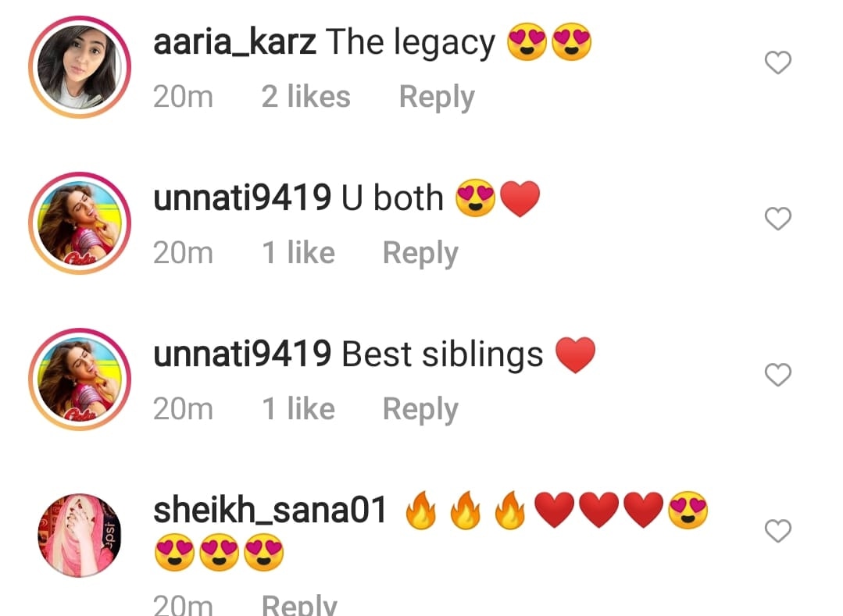Screen dimensions: 843x616
Task: Like aaria_karz's comment with the heart icon
Action: (x=778, y=62)
